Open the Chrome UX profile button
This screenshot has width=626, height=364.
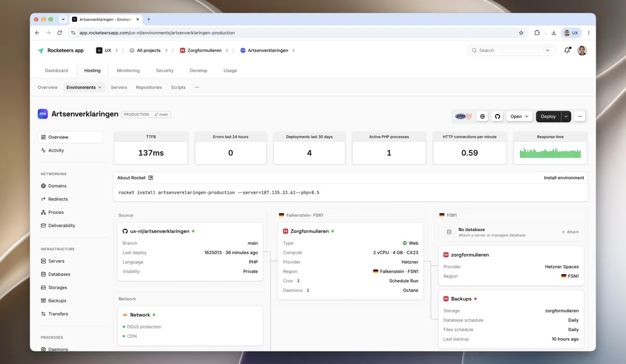[571, 33]
